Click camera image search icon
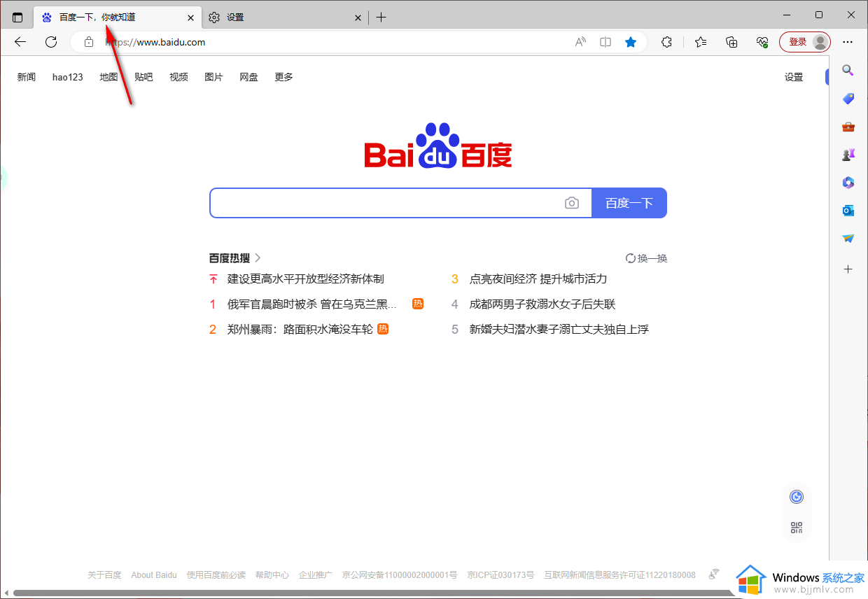 click(572, 203)
